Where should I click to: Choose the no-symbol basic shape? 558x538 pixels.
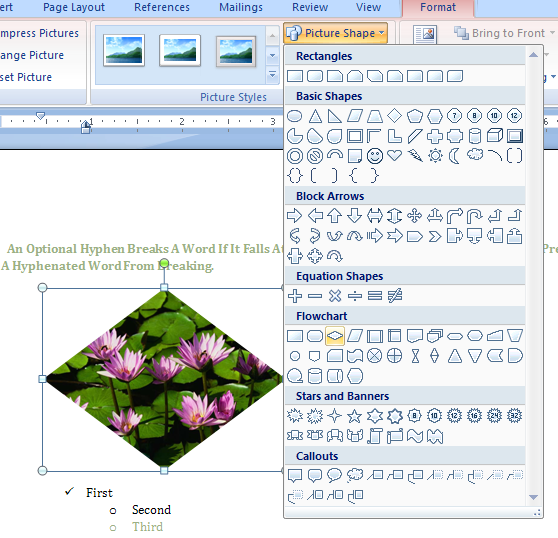point(315,156)
